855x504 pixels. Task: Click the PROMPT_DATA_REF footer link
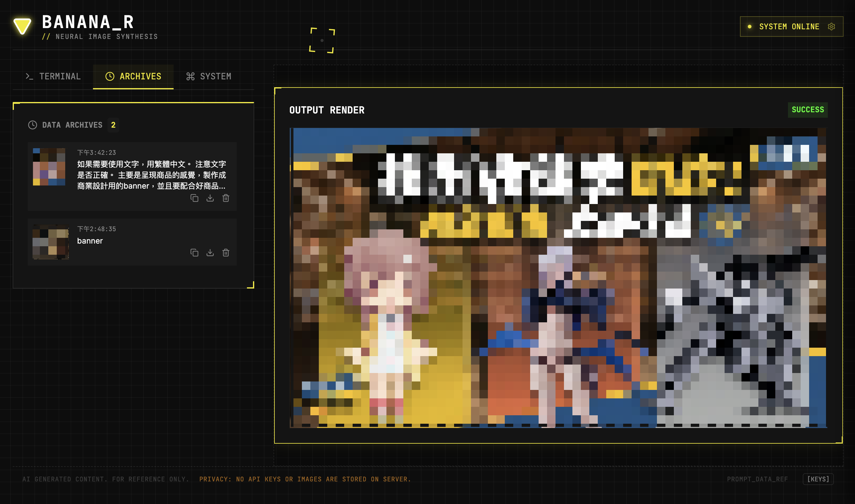click(757, 479)
